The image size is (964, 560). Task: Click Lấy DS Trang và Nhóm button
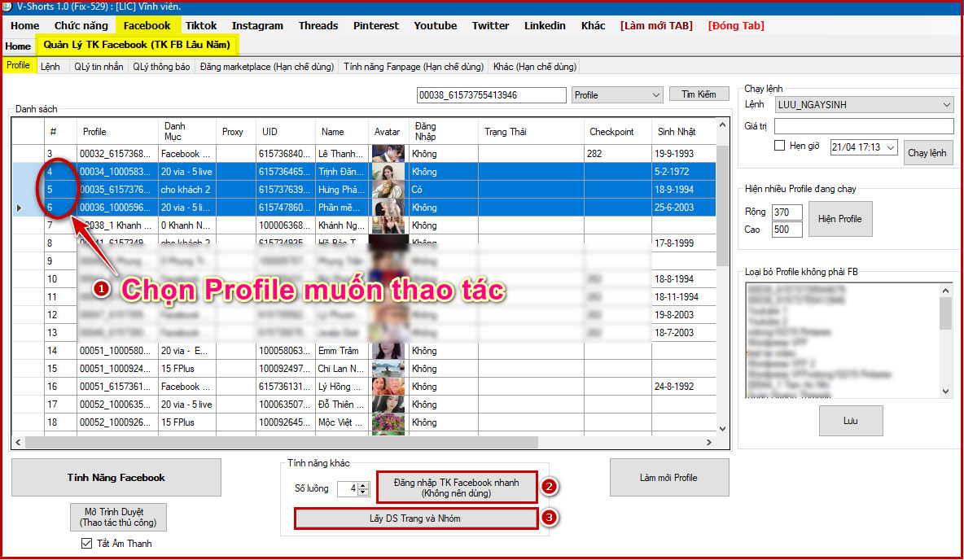pos(415,518)
